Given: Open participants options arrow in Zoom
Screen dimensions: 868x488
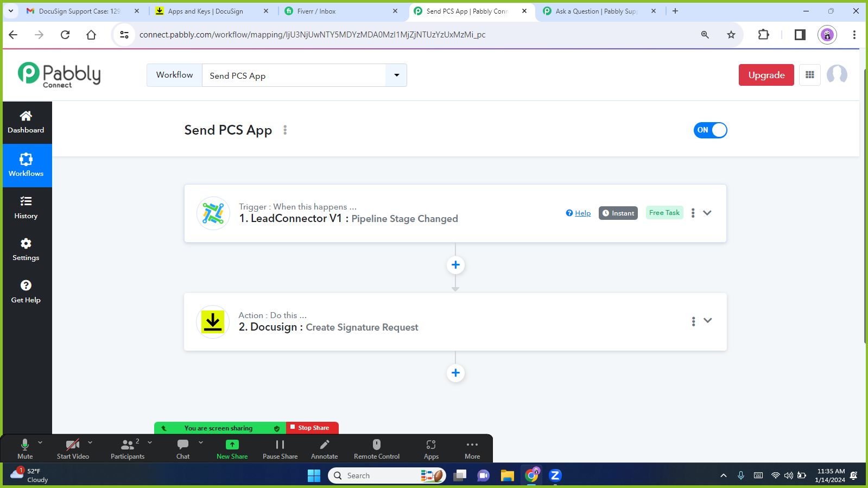Looking at the screenshot, I should click(150, 442).
